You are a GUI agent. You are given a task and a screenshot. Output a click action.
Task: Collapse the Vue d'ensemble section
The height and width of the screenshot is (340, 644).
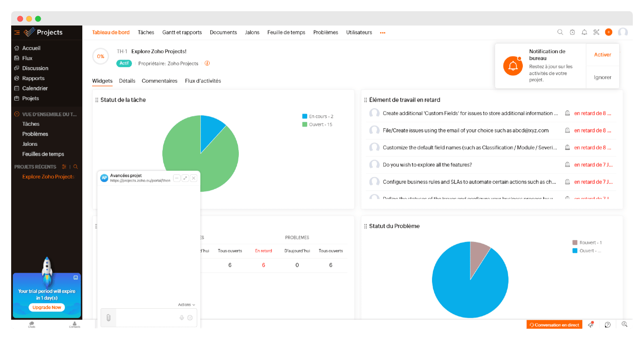point(17,114)
